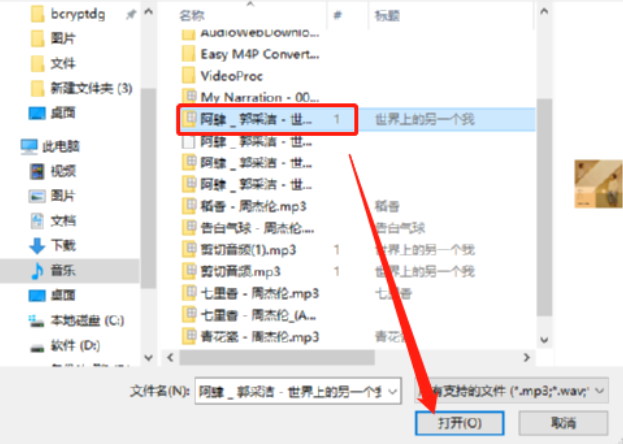Select the 稻香 - 周杰伦.mp3 file
The height and width of the screenshot is (444, 623).
click(x=253, y=206)
